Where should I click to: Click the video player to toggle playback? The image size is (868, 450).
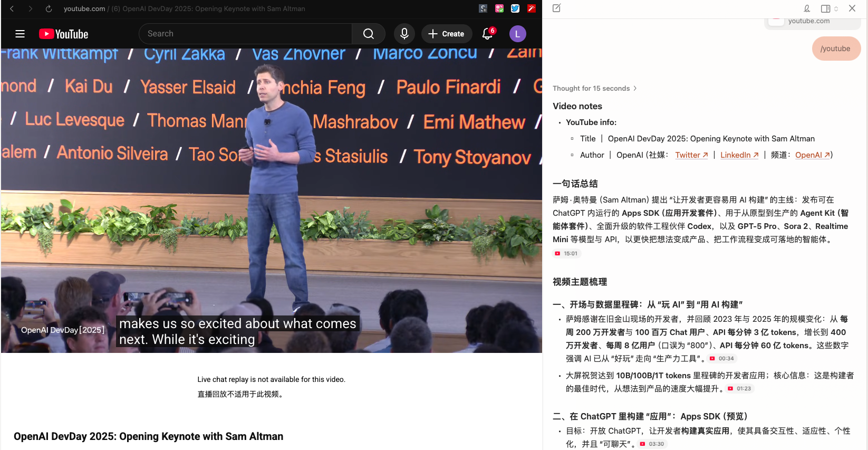click(x=271, y=211)
